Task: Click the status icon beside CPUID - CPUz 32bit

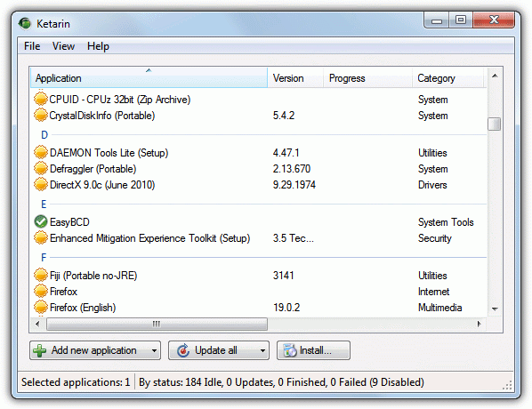Action: coord(41,99)
